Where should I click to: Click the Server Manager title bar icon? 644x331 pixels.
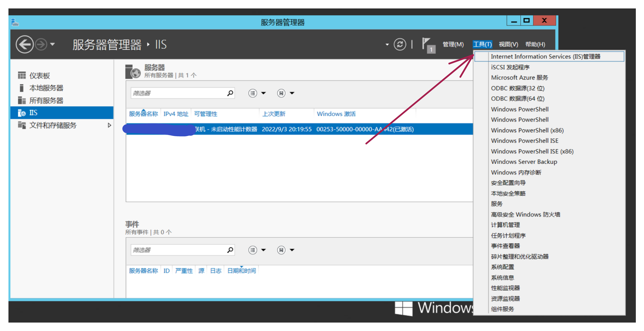[x=15, y=22]
